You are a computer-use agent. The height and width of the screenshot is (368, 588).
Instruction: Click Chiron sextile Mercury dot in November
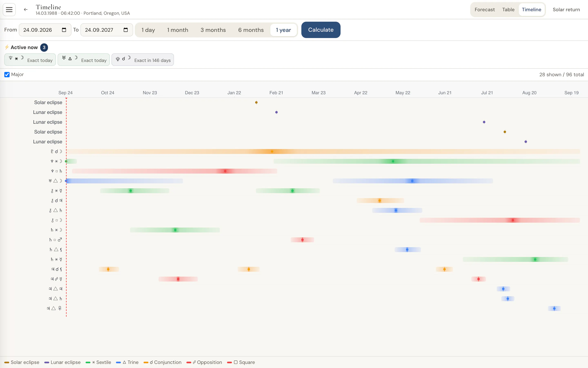point(131,191)
